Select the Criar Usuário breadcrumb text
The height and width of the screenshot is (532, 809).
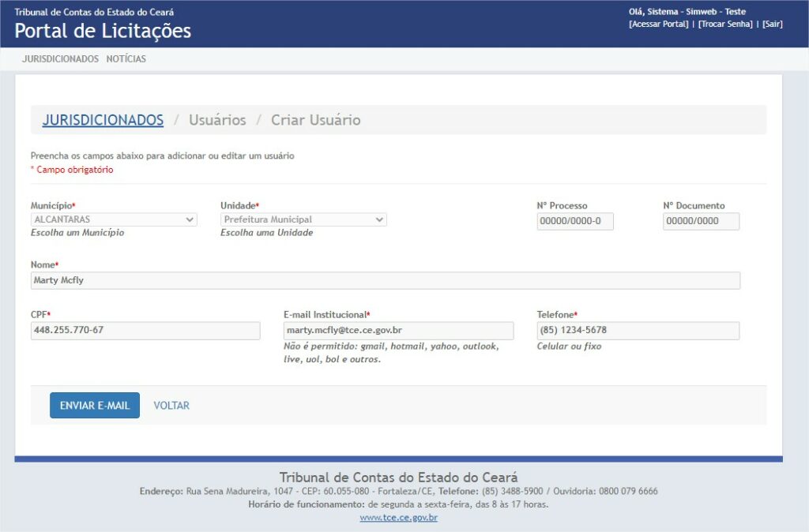coord(316,120)
